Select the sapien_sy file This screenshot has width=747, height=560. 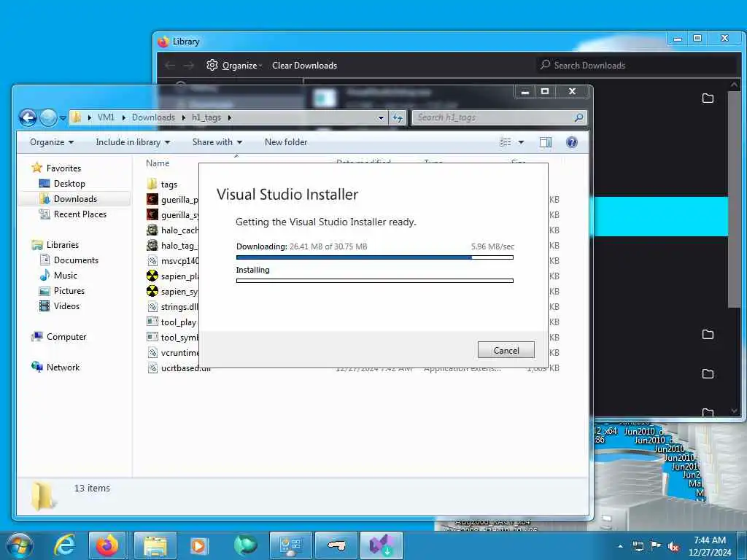(172, 292)
